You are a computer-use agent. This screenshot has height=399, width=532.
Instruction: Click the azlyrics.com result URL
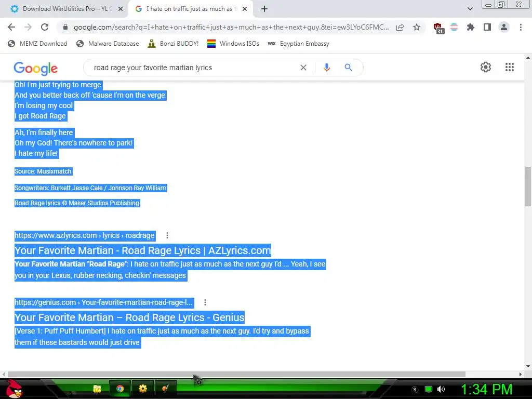85,235
